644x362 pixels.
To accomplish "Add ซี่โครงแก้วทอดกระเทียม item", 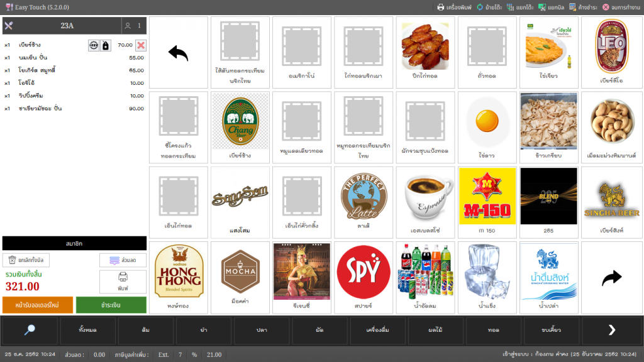I will 178,128.
